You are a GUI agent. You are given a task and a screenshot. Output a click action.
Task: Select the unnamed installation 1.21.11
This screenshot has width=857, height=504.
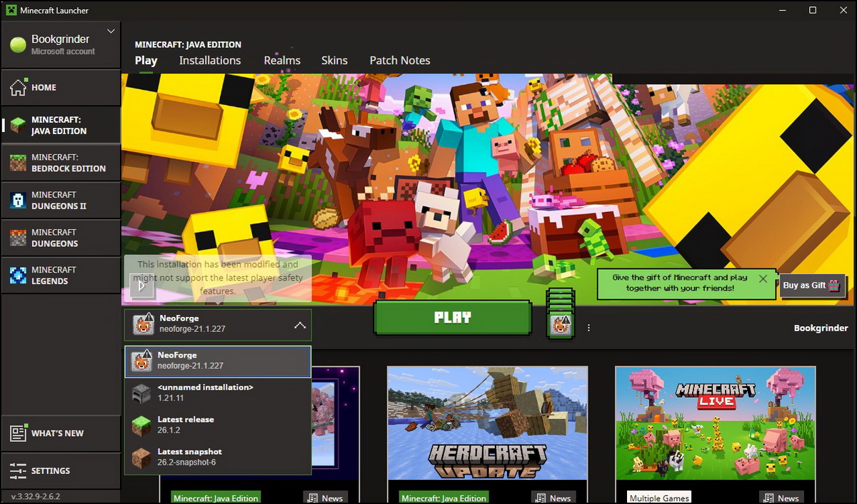tap(218, 393)
